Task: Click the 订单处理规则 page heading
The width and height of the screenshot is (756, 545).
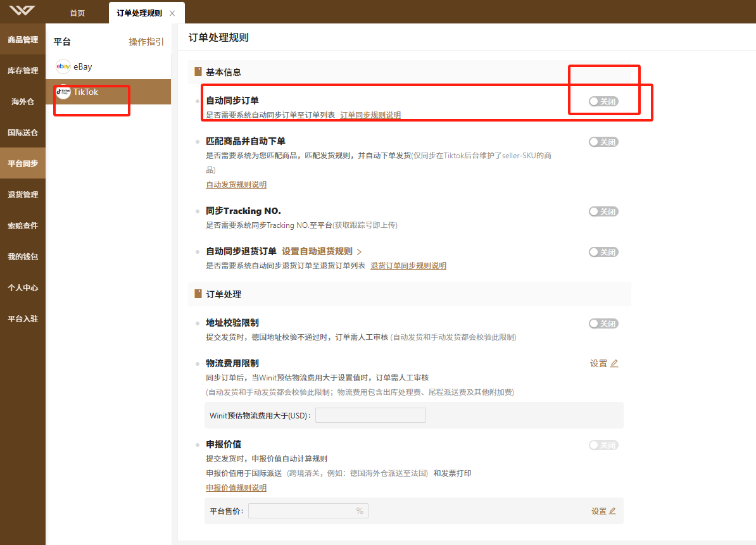Action: (x=218, y=37)
